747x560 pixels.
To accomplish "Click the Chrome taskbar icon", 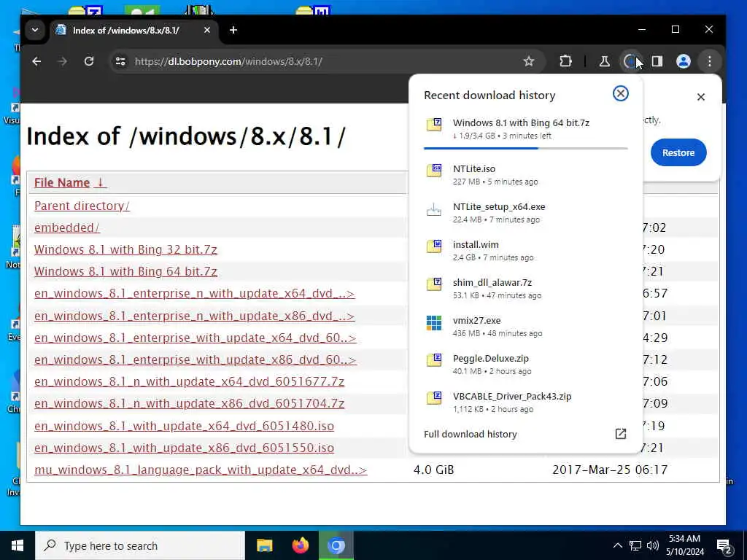I will pyautogui.click(x=336, y=545).
